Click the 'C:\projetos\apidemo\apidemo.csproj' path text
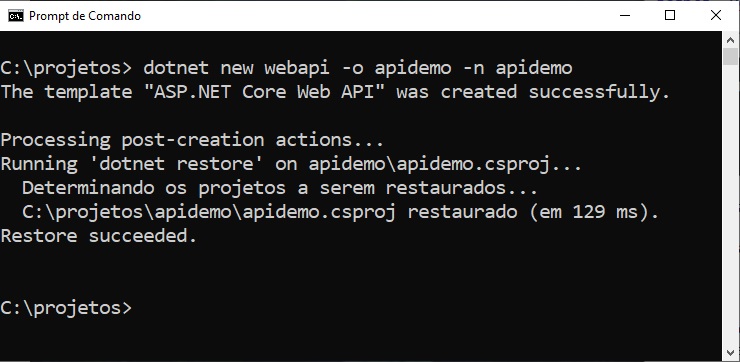Screen dimensions: 740x362 pos(209,212)
